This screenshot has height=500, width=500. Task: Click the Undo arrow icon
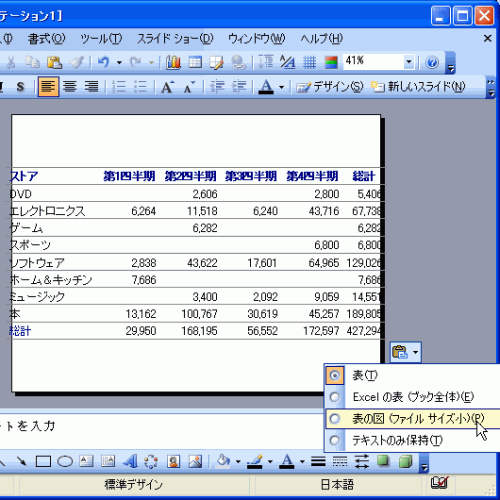pyautogui.click(x=104, y=62)
